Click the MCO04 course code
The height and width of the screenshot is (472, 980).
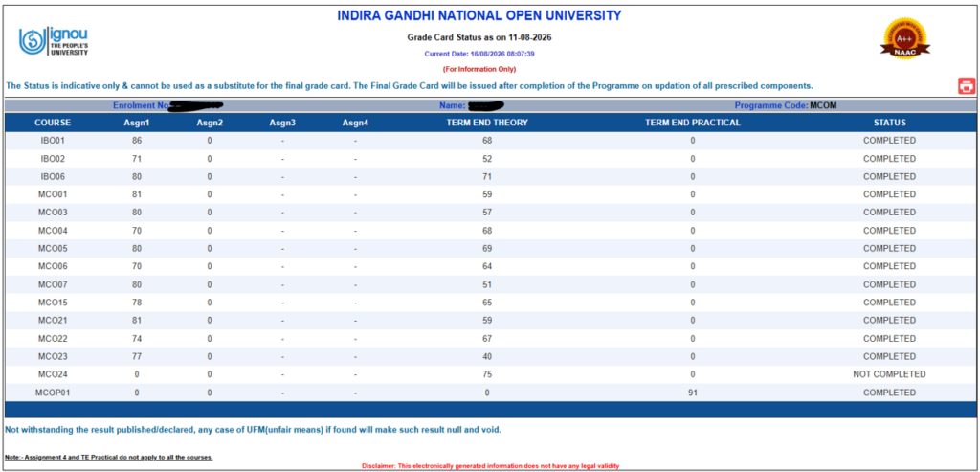point(53,231)
